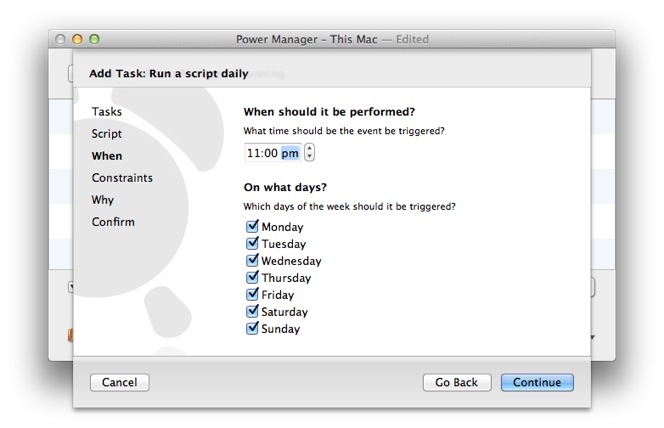
Task: Click the time stepper arrows
Action: click(310, 152)
